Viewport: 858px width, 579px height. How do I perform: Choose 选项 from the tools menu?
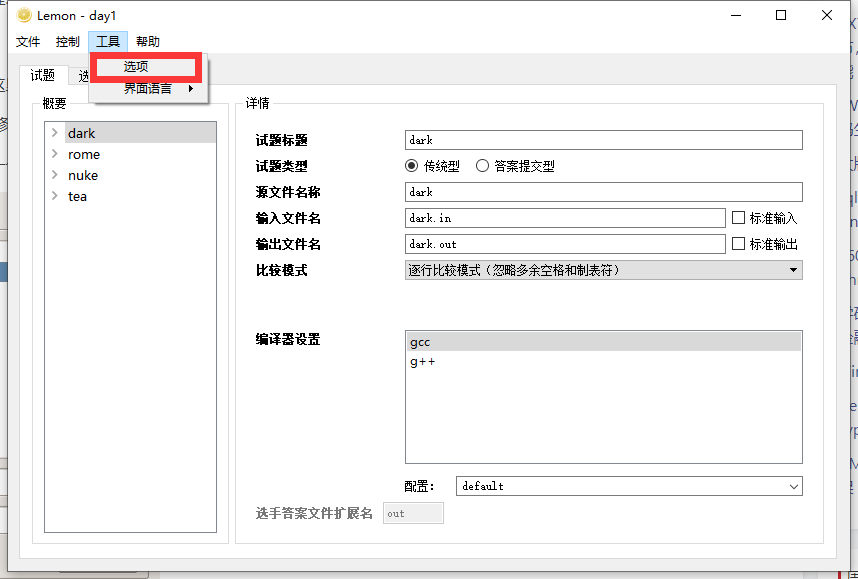[146, 67]
